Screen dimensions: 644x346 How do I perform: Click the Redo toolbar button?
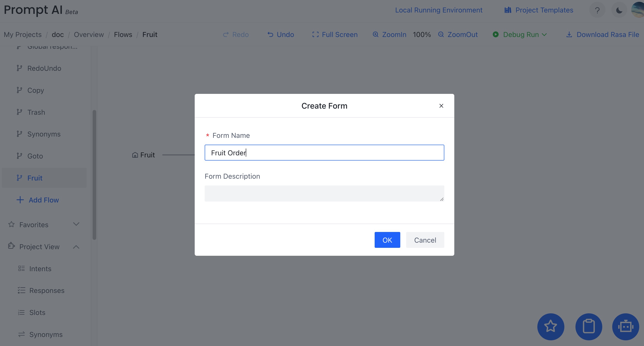point(236,34)
